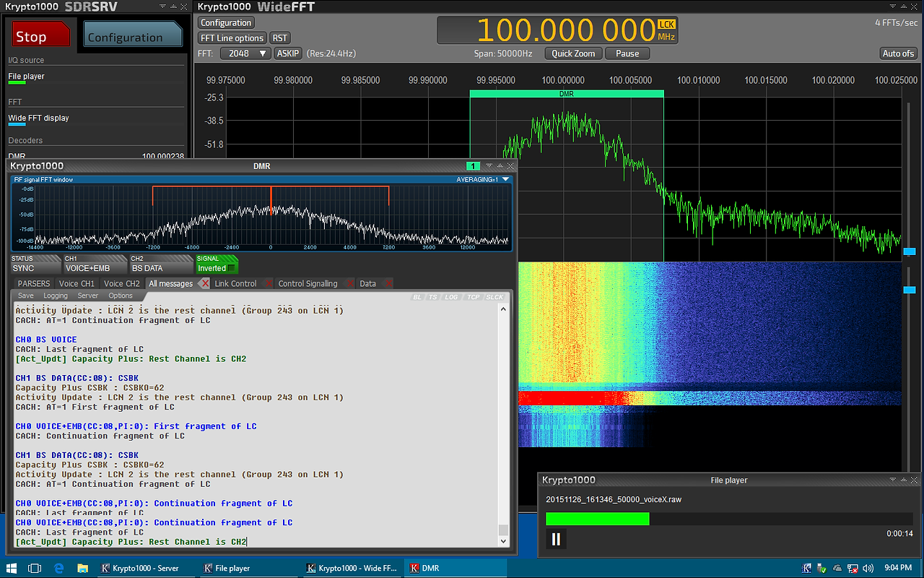Launch Edge browser from the taskbar
This screenshot has height=578, width=924.
coord(60,568)
